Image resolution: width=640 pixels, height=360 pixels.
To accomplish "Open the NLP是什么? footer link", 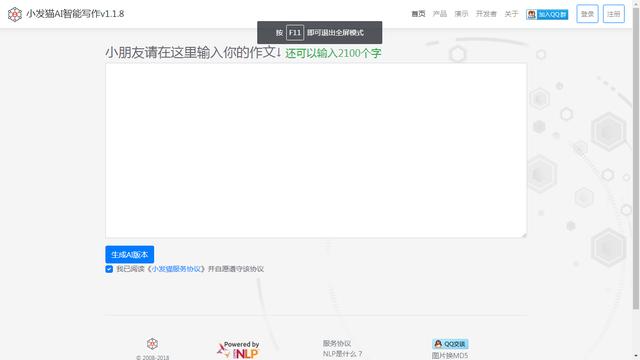I will pyautogui.click(x=342, y=354).
